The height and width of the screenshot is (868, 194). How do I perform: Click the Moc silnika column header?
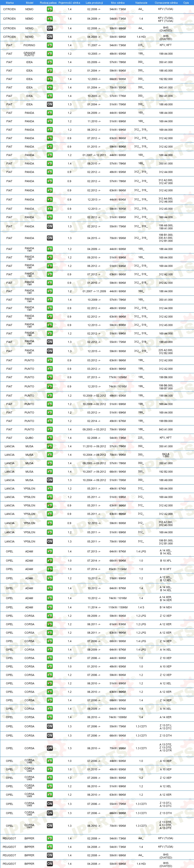(x=118, y=3)
